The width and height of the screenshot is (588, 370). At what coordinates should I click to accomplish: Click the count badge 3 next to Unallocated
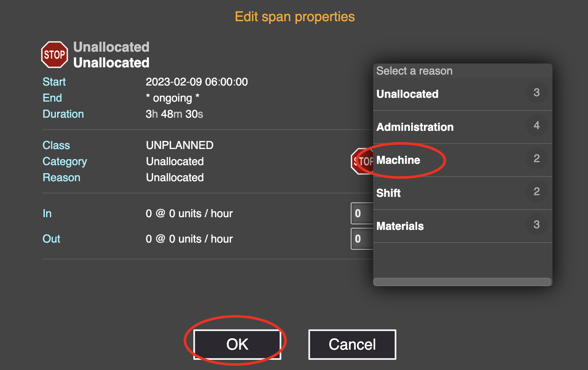point(536,92)
